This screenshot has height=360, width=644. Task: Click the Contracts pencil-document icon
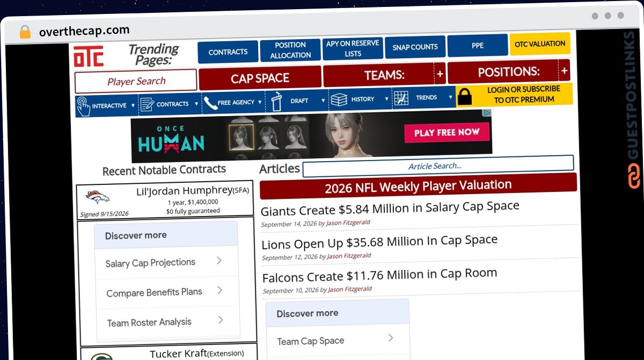click(x=147, y=104)
